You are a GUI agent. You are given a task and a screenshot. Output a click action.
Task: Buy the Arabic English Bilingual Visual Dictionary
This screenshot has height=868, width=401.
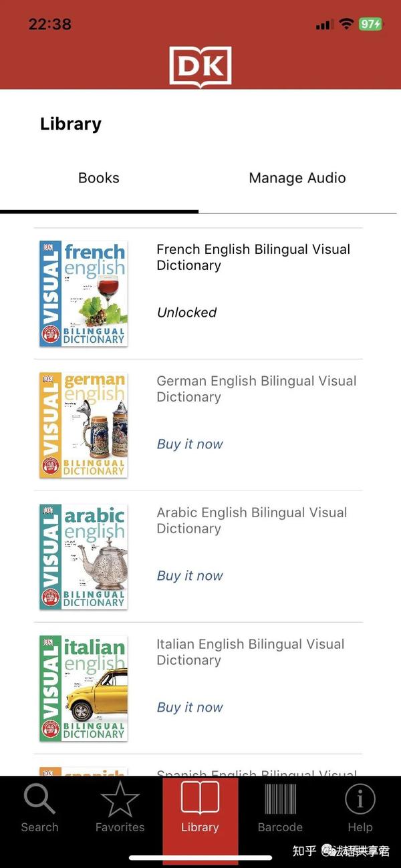(189, 575)
